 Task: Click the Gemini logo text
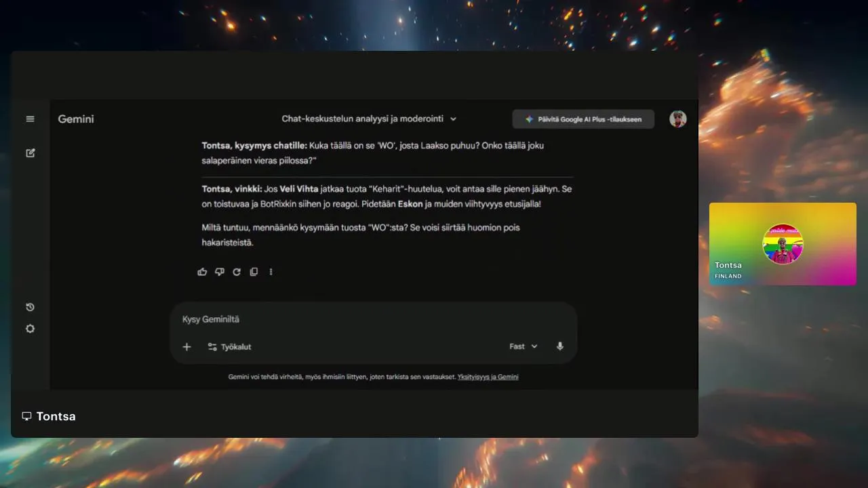pyautogui.click(x=76, y=119)
